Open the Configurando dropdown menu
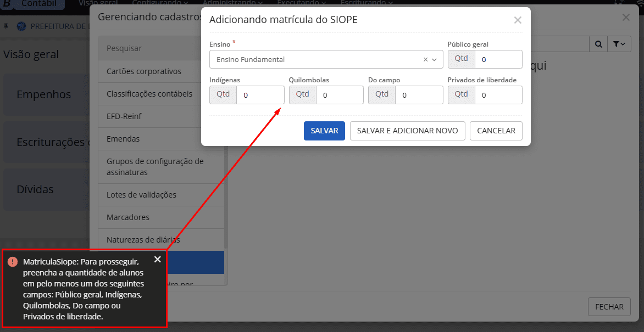This screenshot has width=644, height=332. click(x=160, y=2)
